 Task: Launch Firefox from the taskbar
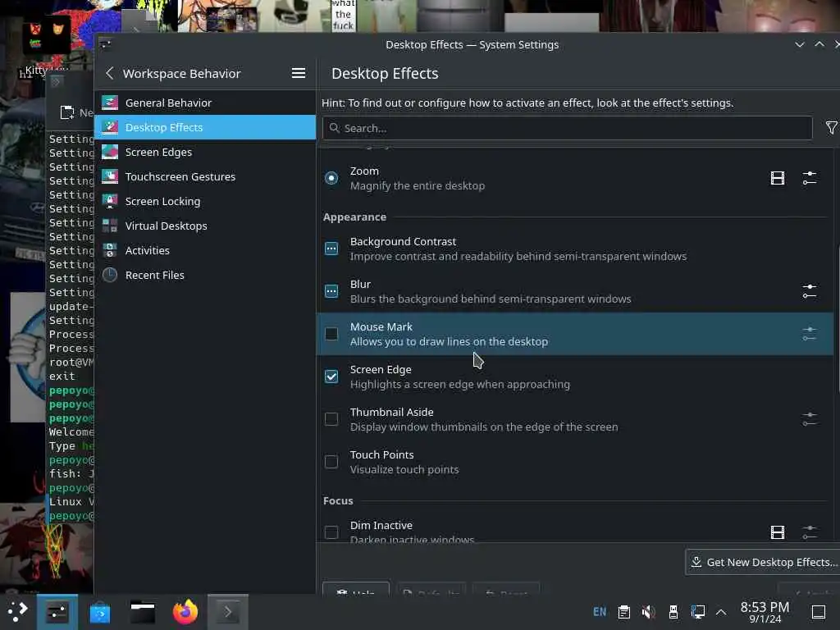(185, 612)
